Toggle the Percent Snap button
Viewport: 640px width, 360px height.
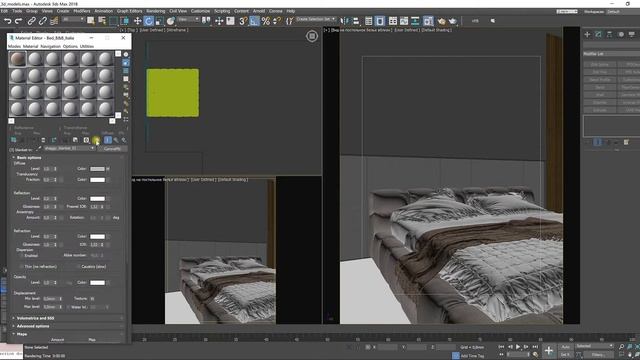(x=266, y=21)
